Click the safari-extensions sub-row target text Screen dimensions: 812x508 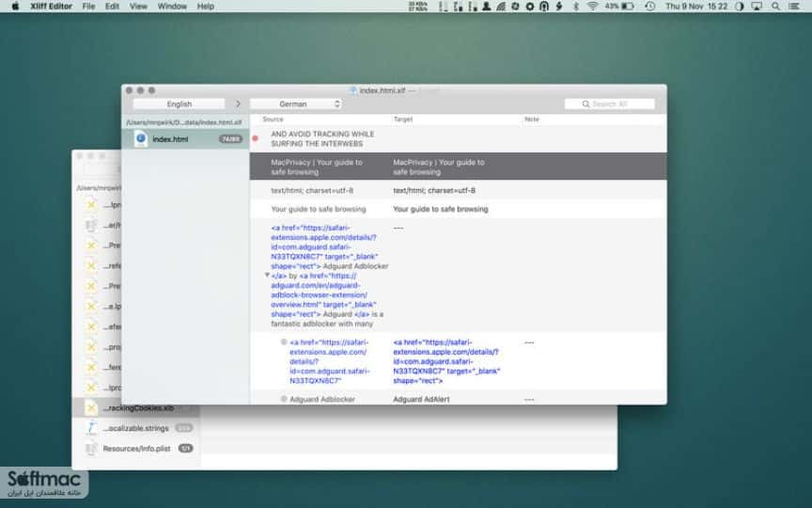(446, 361)
